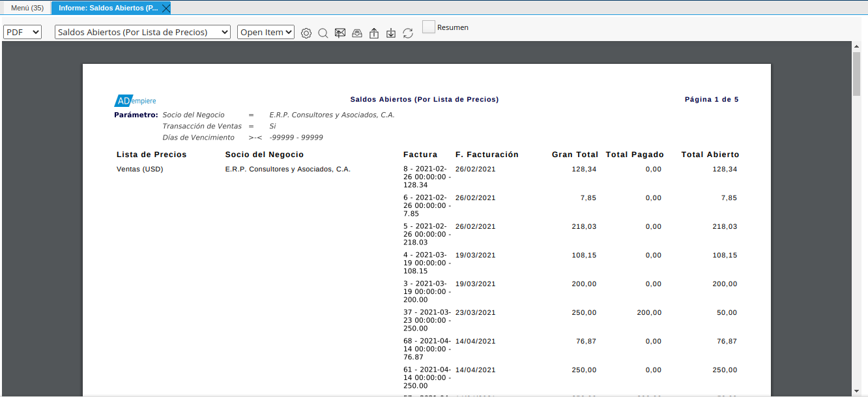This screenshot has height=397, width=868.
Task: Click the magnifier find icon
Action: coord(323,33)
